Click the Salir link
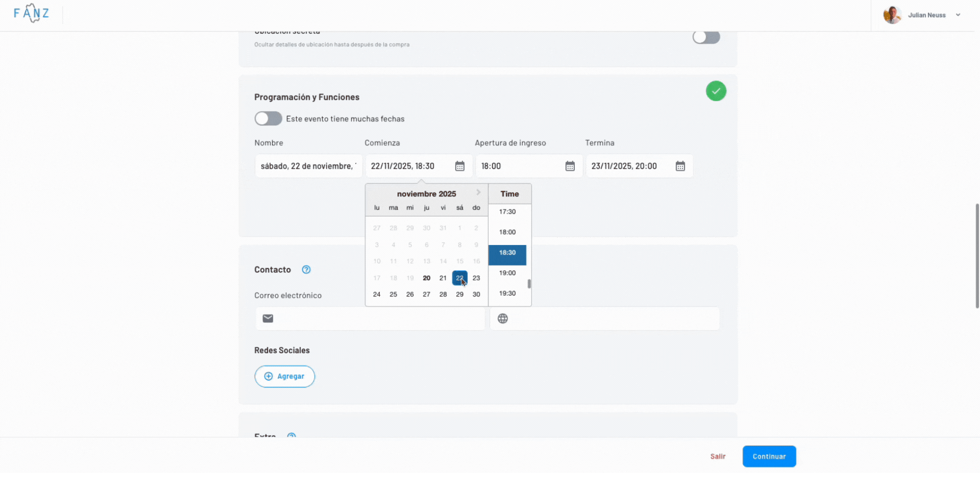Viewport: 980px width, 490px height. click(x=718, y=456)
